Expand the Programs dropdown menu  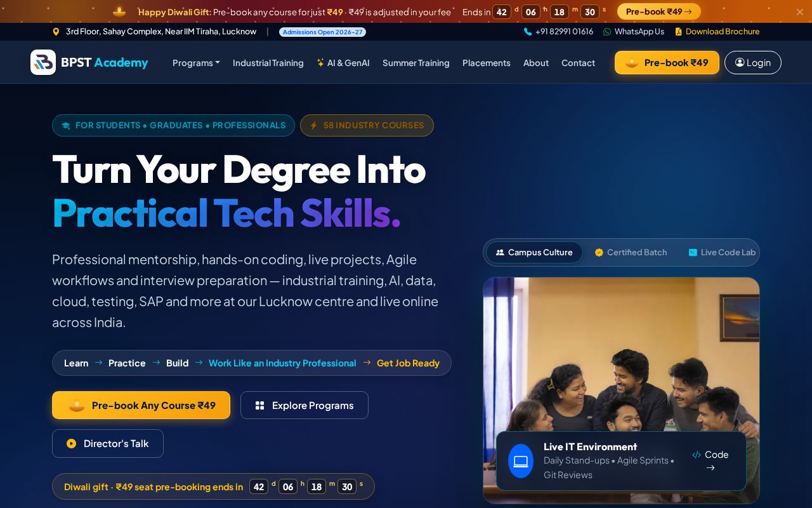(196, 63)
